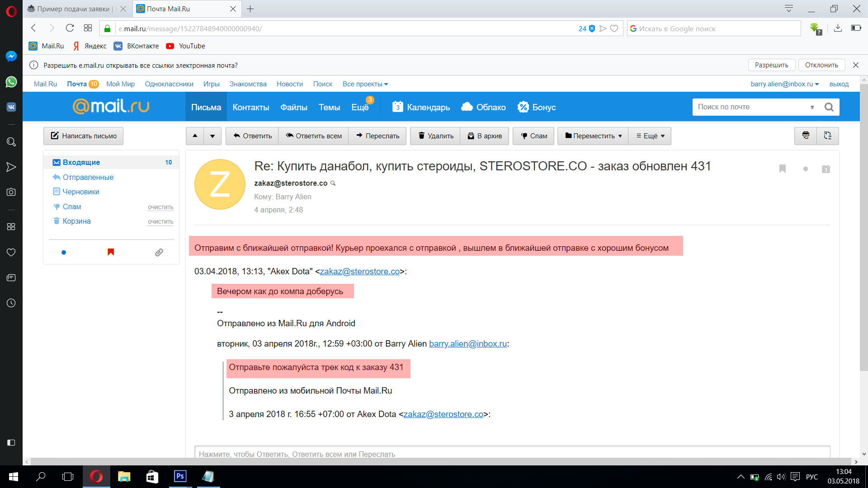
Task: Click the Ответить button
Action: coord(252,136)
